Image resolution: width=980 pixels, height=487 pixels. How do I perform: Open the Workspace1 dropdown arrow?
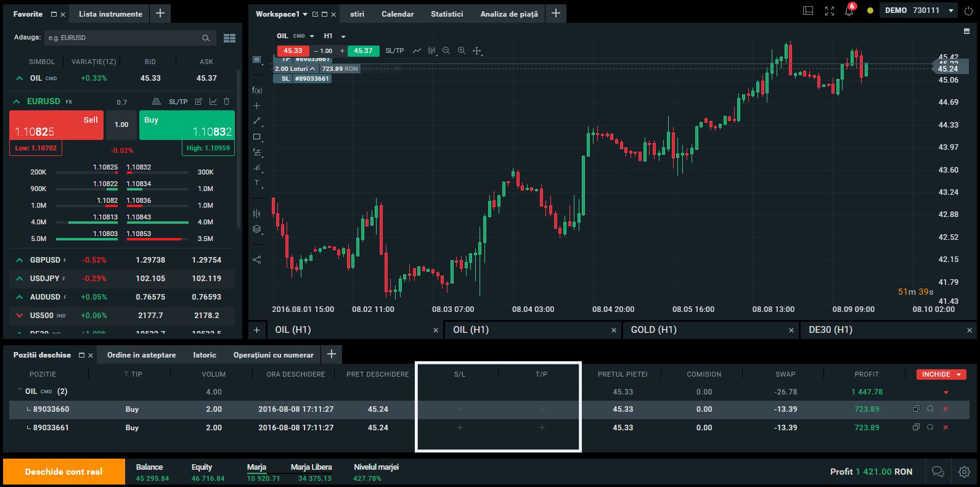[304, 14]
